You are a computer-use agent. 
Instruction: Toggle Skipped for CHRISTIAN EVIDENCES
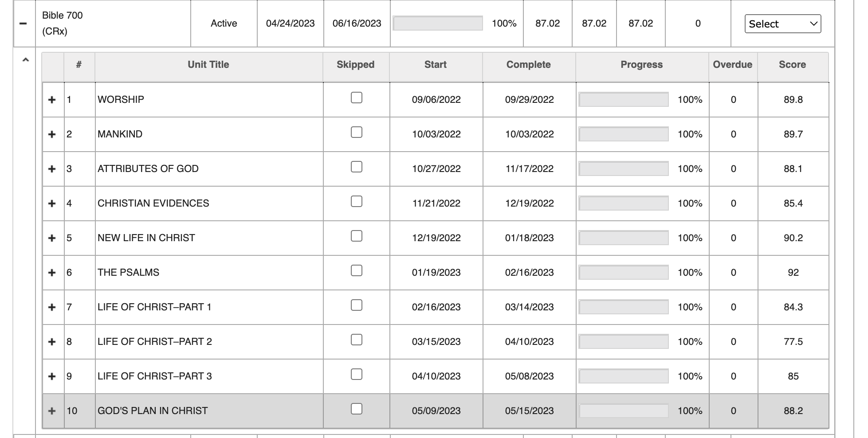pyautogui.click(x=357, y=201)
